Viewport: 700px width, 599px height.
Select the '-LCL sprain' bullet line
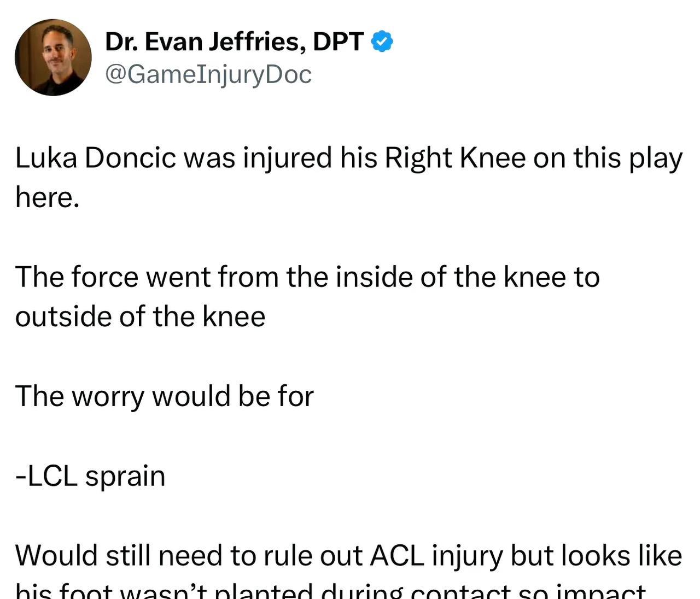(90, 475)
